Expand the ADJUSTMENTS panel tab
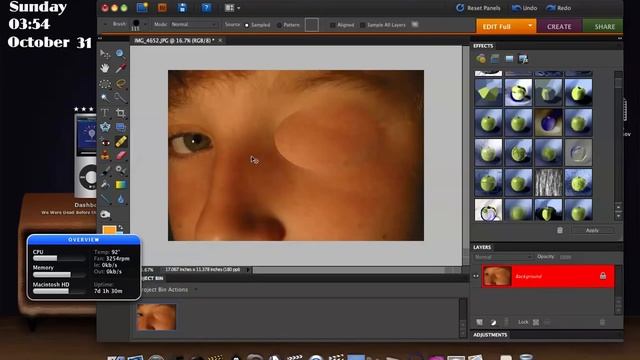 coord(490,335)
